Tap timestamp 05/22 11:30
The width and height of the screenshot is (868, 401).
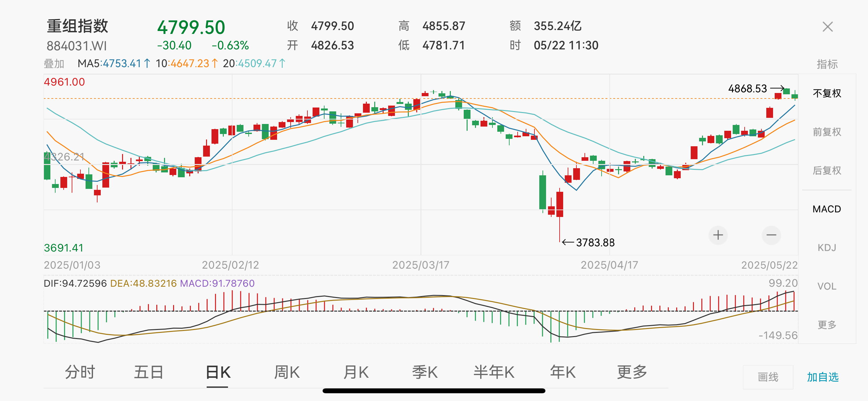point(566,46)
